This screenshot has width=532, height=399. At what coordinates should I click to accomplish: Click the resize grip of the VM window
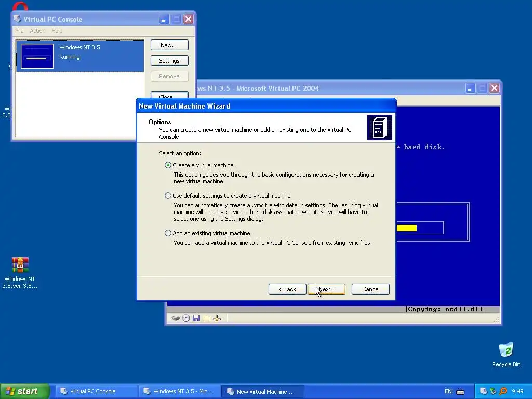pyautogui.click(x=496, y=320)
